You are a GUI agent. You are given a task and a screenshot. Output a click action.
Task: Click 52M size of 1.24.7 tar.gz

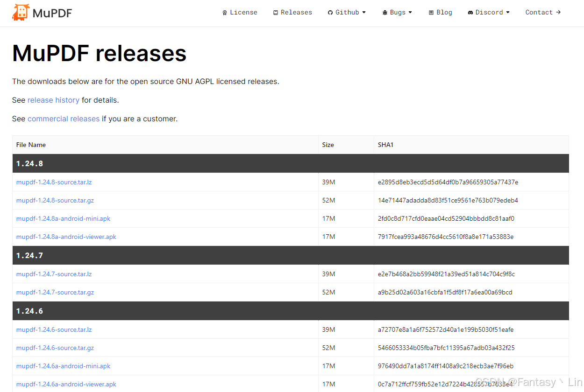(x=328, y=292)
